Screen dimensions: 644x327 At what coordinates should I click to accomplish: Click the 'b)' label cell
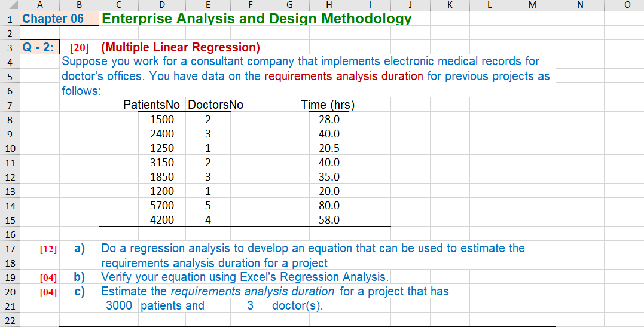(x=80, y=277)
